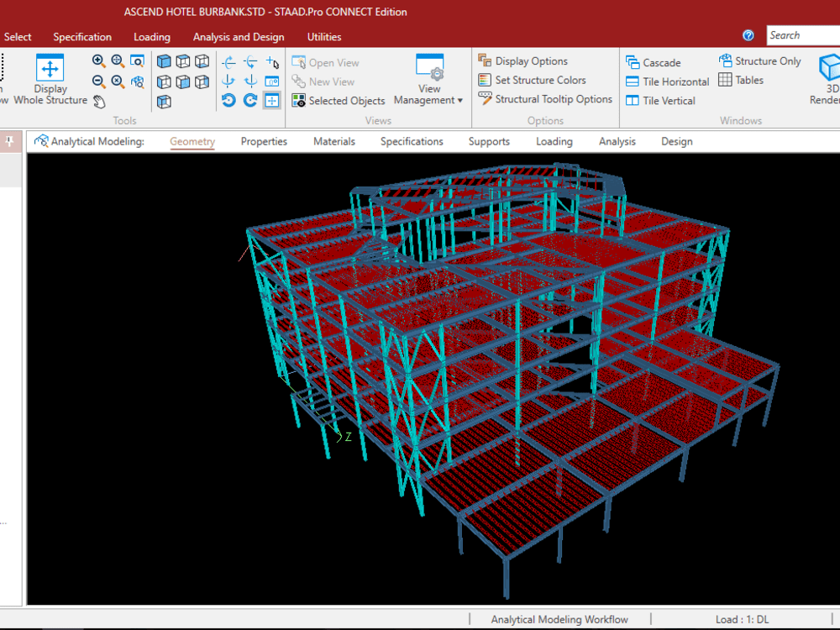Open the Tables window option
Screen dimensions: 840x630
click(x=741, y=80)
